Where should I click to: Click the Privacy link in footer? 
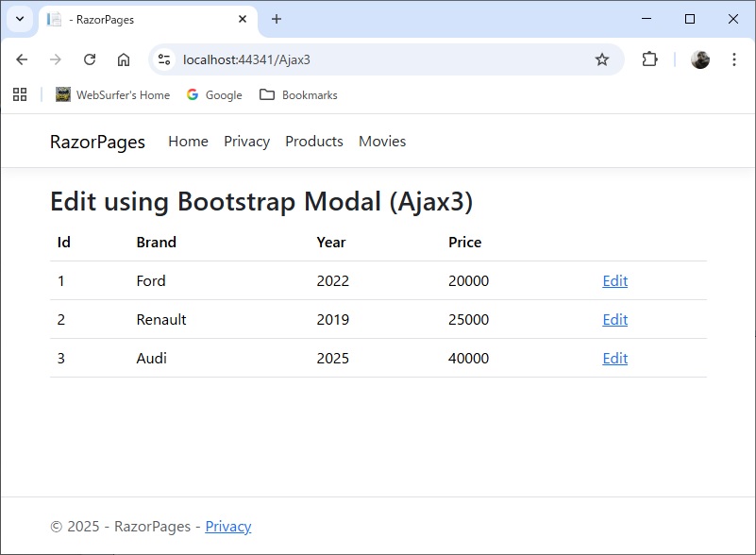pos(227,527)
